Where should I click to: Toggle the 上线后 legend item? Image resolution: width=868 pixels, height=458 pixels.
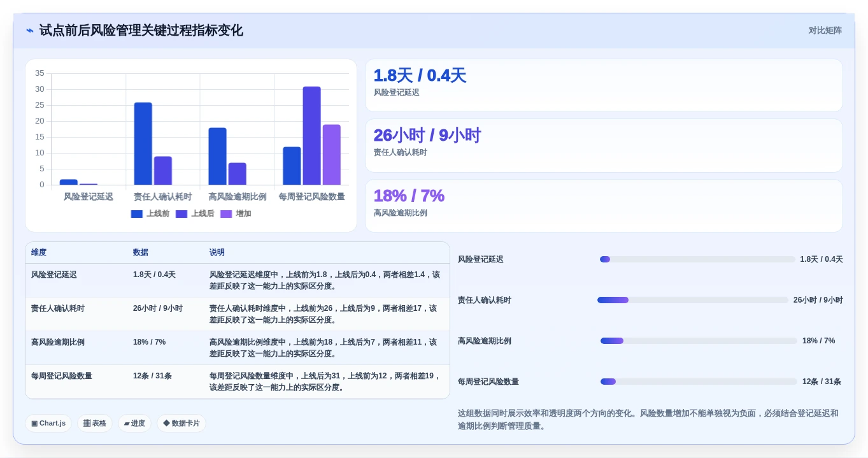click(195, 214)
